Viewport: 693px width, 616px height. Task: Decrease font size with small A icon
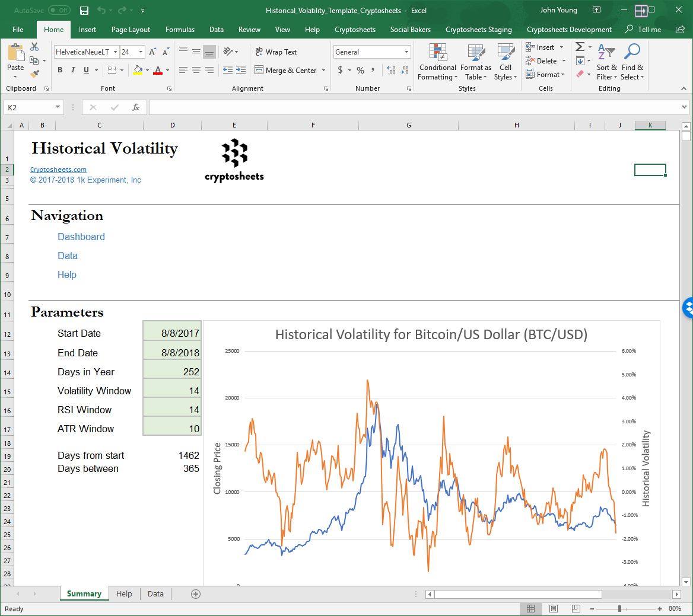pos(166,52)
